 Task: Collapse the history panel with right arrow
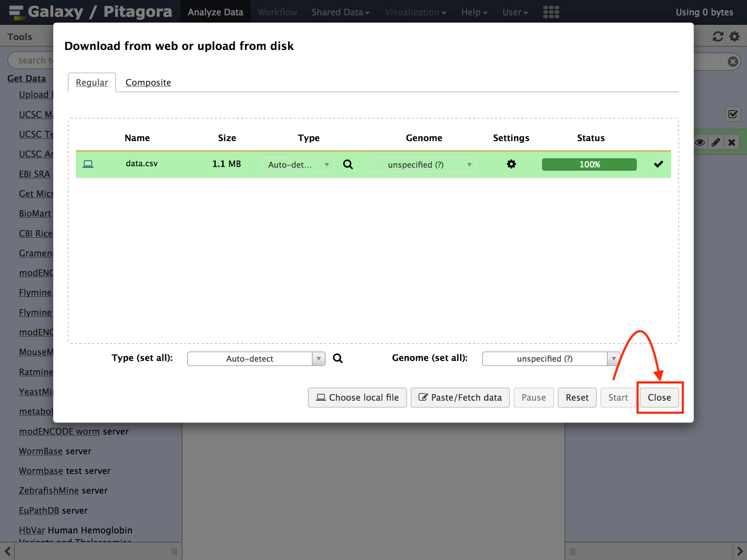click(x=740, y=551)
